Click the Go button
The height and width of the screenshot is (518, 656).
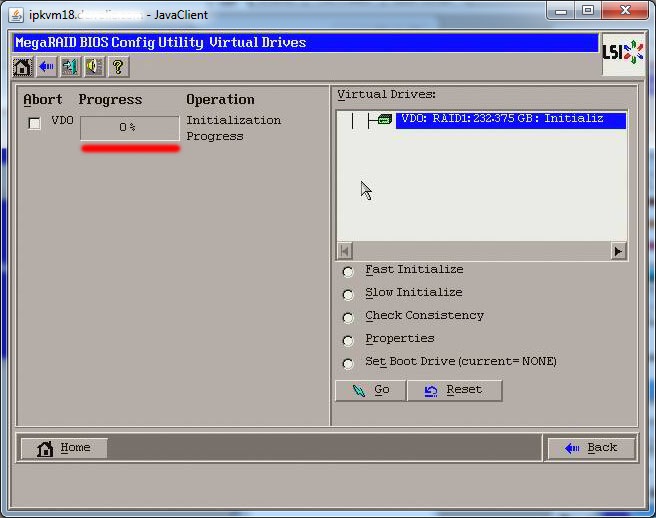tap(371, 390)
